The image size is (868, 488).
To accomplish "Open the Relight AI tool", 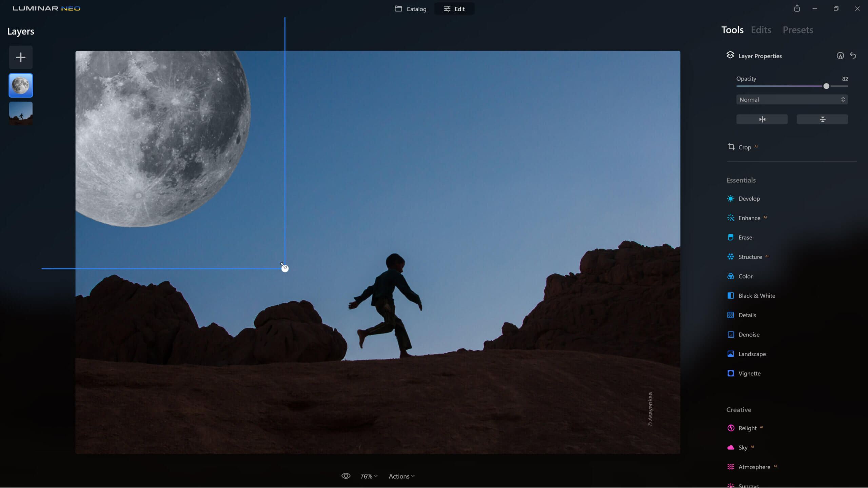I will 747,428.
